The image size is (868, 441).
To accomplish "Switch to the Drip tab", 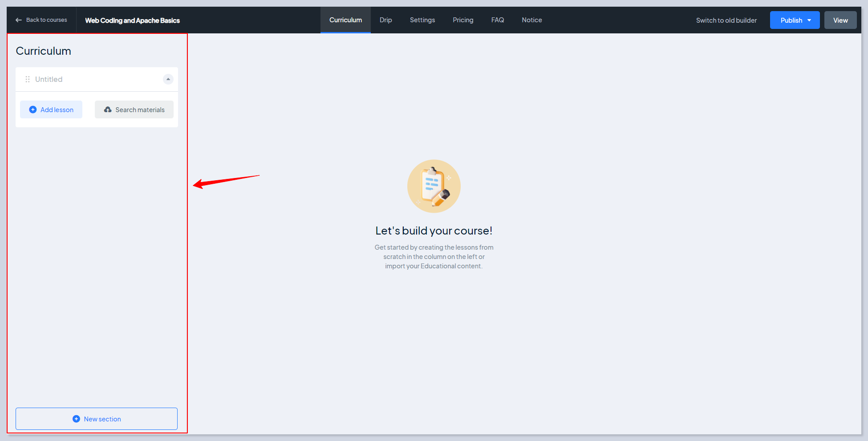I will point(385,20).
